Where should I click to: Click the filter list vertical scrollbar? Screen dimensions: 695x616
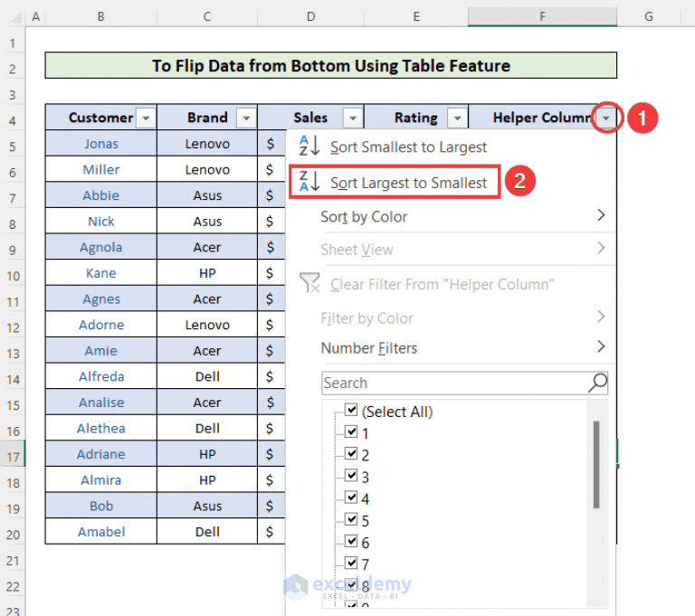coord(596,464)
